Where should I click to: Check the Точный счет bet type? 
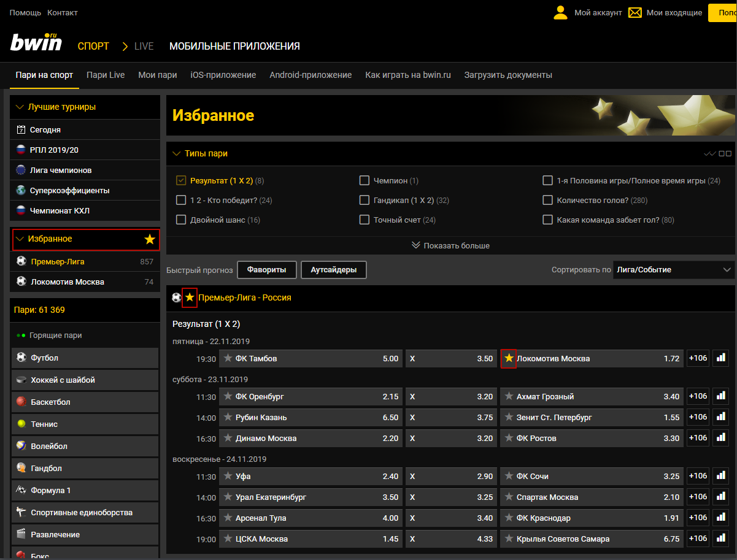click(x=365, y=220)
